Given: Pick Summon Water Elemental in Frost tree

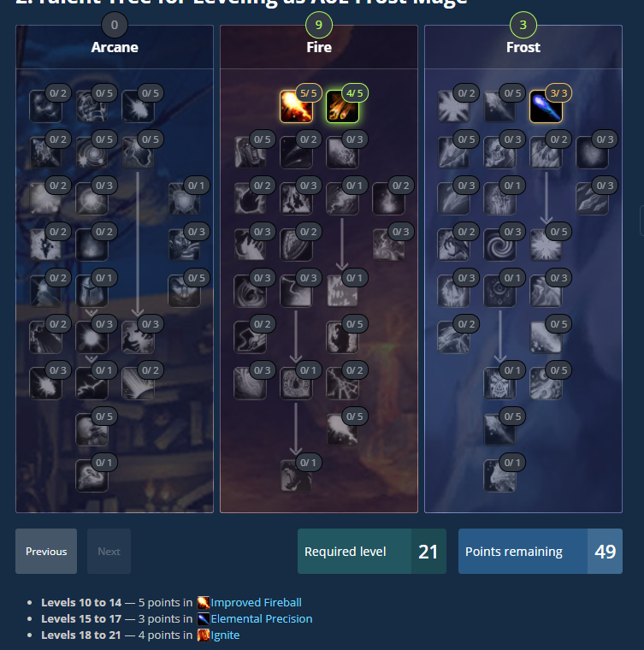Looking at the screenshot, I should tap(499, 476).
